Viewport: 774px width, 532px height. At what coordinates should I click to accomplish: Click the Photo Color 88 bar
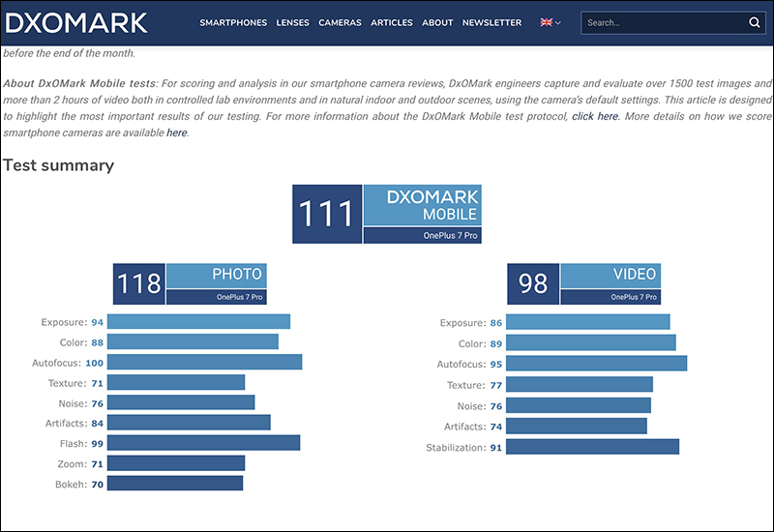(x=193, y=341)
